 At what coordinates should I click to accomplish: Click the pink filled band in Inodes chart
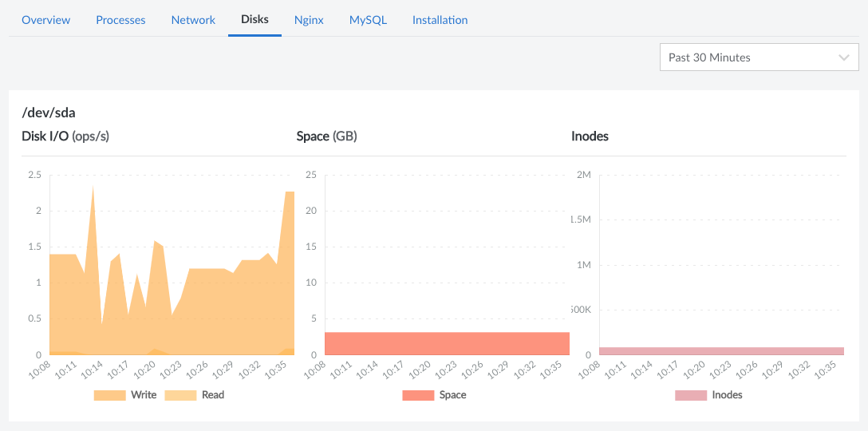[x=721, y=351]
